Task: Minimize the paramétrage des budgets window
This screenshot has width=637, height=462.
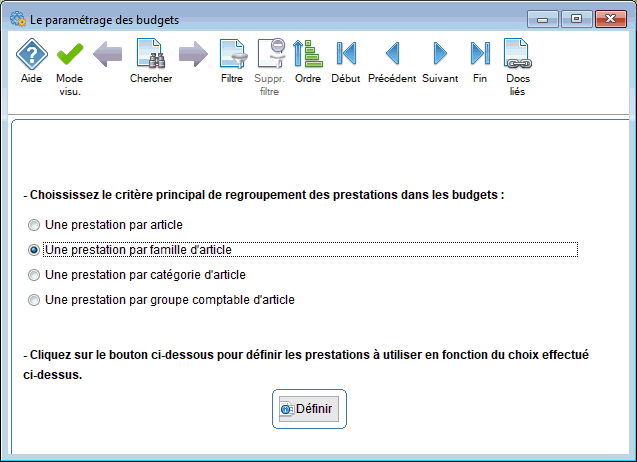Action: (543, 19)
